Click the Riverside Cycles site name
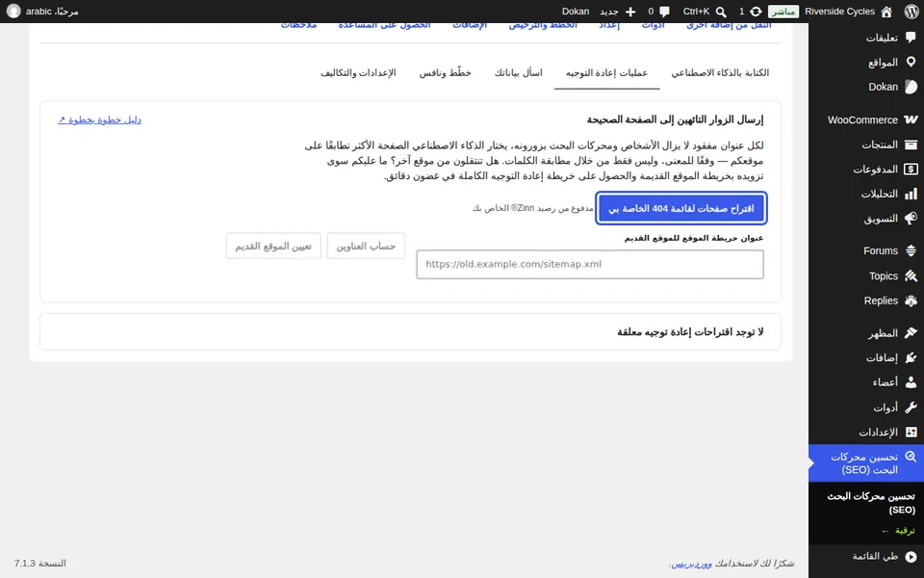Viewport: 924px width, 578px height. pyautogui.click(x=839, y=12)
